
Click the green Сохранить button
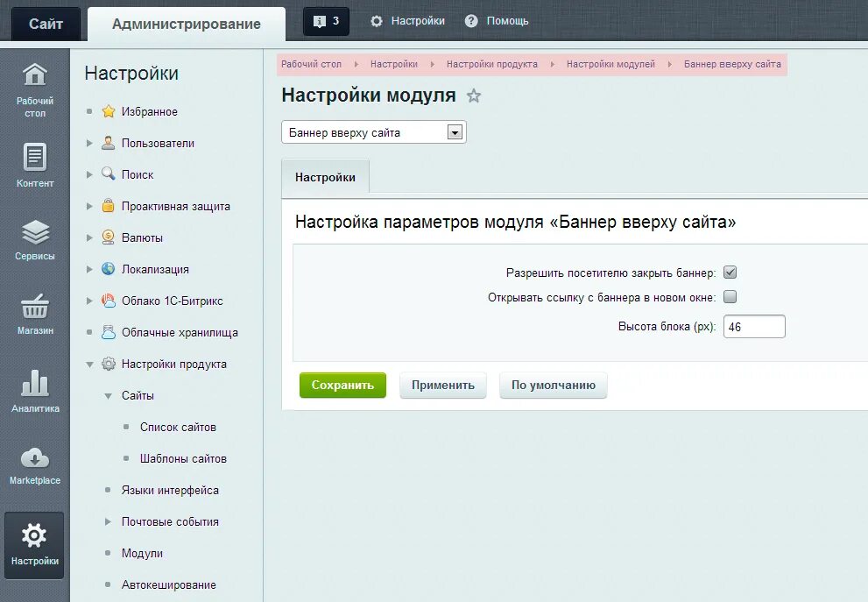tap(342, 385)
